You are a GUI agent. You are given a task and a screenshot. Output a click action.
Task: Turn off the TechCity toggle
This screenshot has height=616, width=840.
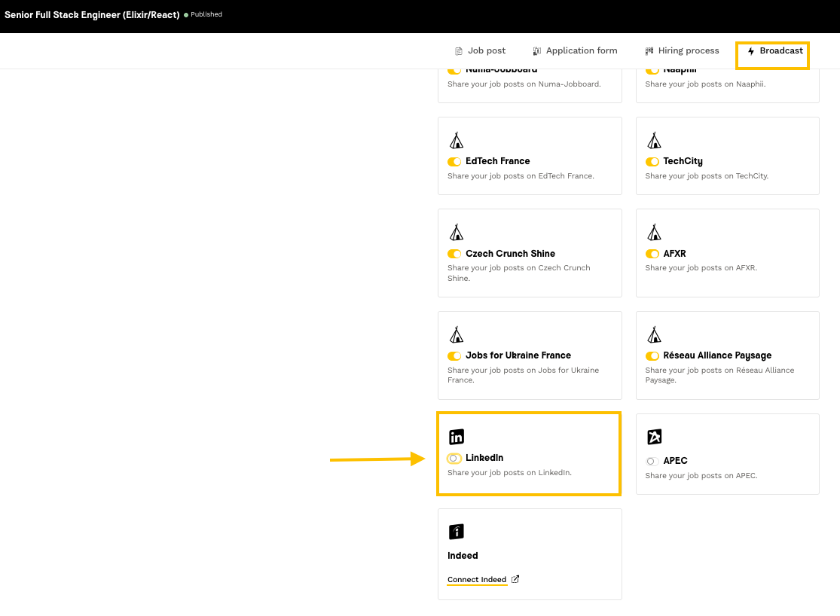[652, 162]
